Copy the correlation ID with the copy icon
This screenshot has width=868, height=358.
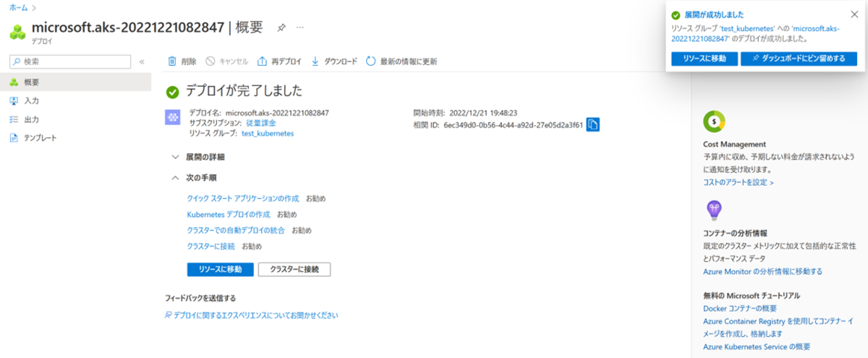click(x=593, y=124)
